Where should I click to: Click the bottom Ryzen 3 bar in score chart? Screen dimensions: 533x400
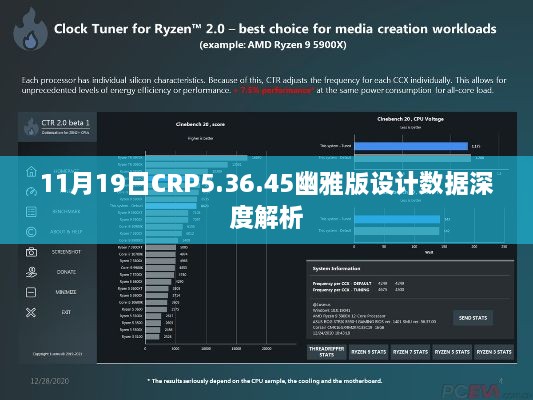[152, 337]
